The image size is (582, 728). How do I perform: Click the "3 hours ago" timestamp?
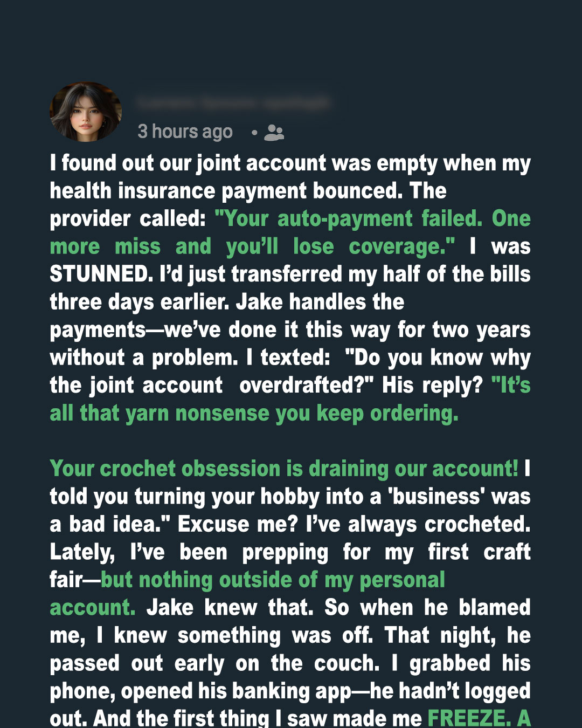[185, 132]
